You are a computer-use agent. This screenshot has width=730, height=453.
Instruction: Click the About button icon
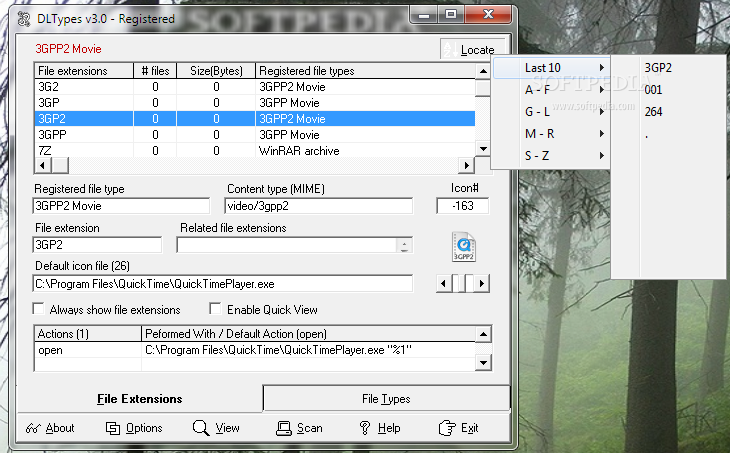[34, 428]
